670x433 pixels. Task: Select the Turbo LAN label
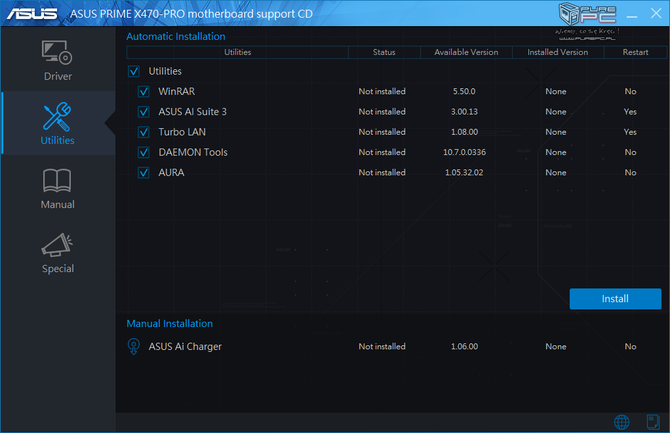click(x=182, y=132)
